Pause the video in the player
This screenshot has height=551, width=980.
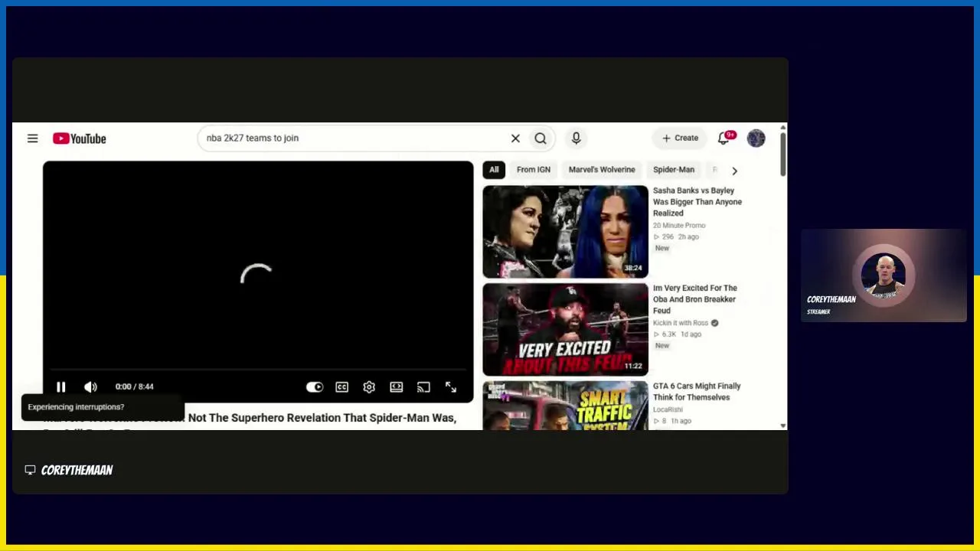point(60,386)
